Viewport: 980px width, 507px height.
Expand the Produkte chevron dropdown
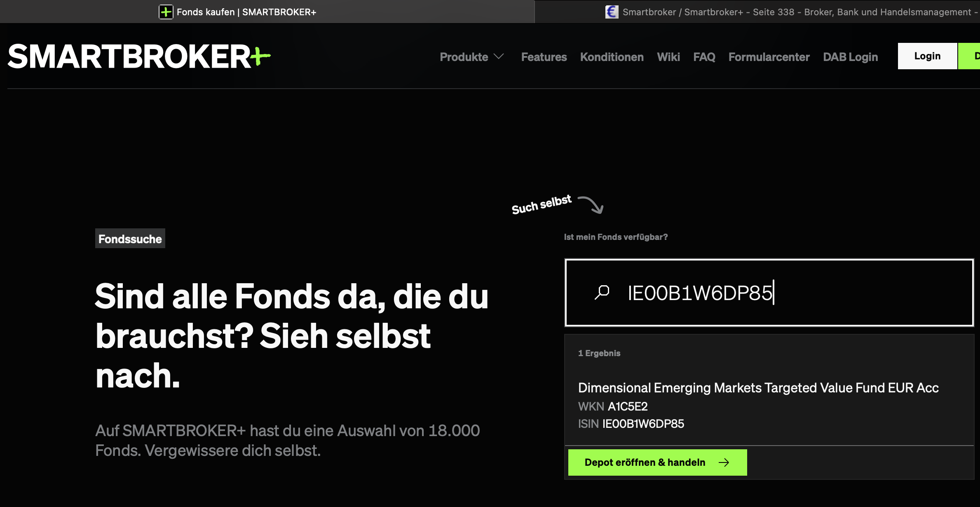coord(499,57)
